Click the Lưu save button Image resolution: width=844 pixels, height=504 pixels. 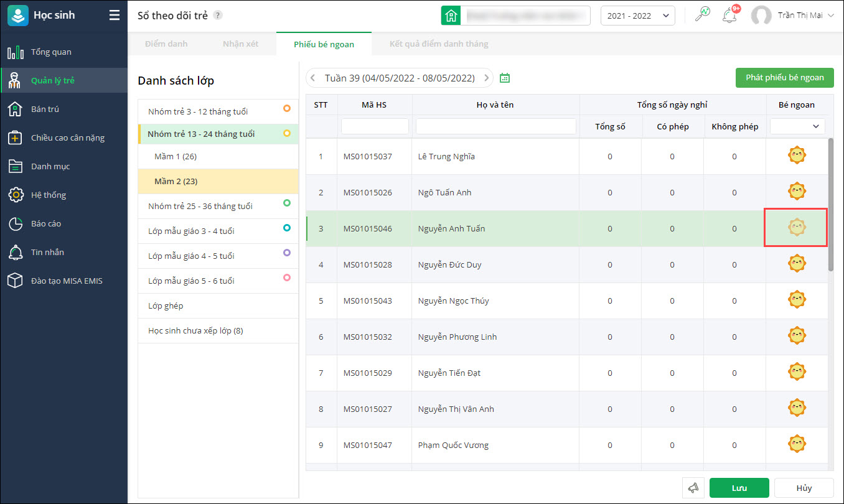point(739,488)
